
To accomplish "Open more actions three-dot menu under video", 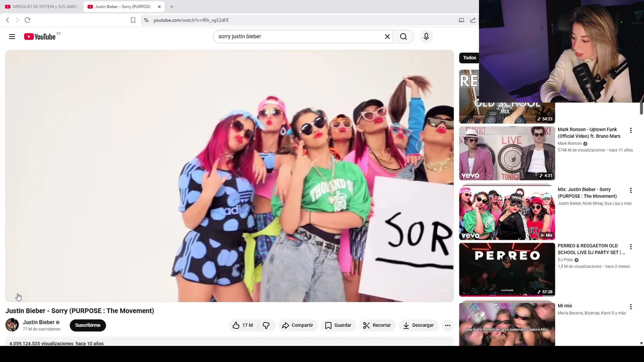I will pos(448,325).
